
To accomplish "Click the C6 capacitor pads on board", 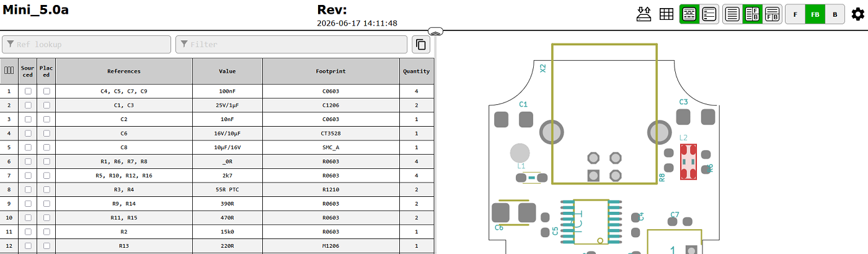I will coord(514,212).
